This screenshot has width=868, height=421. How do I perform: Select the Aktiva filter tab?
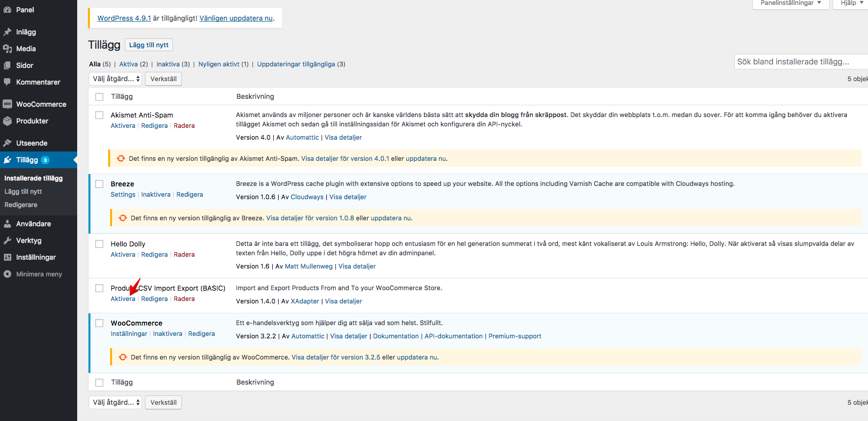[x=128, y=64]
